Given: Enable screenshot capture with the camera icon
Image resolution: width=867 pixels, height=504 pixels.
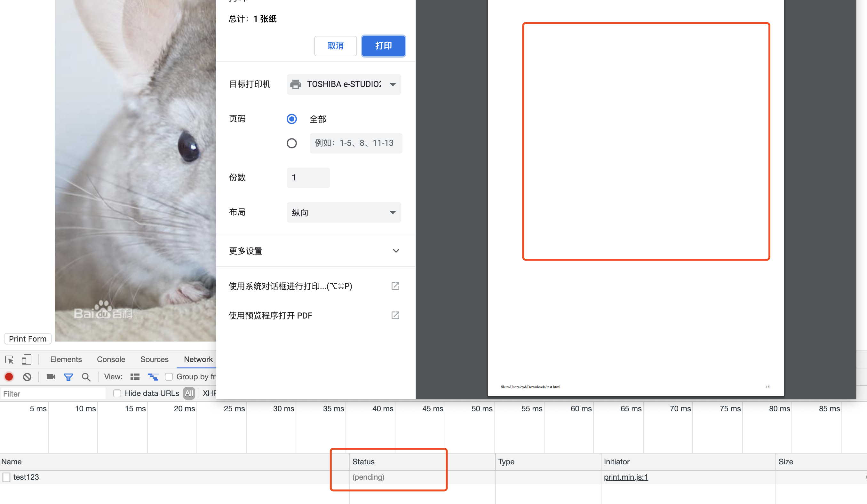Looking at the screenshot, I should click(x=51, y=377).
